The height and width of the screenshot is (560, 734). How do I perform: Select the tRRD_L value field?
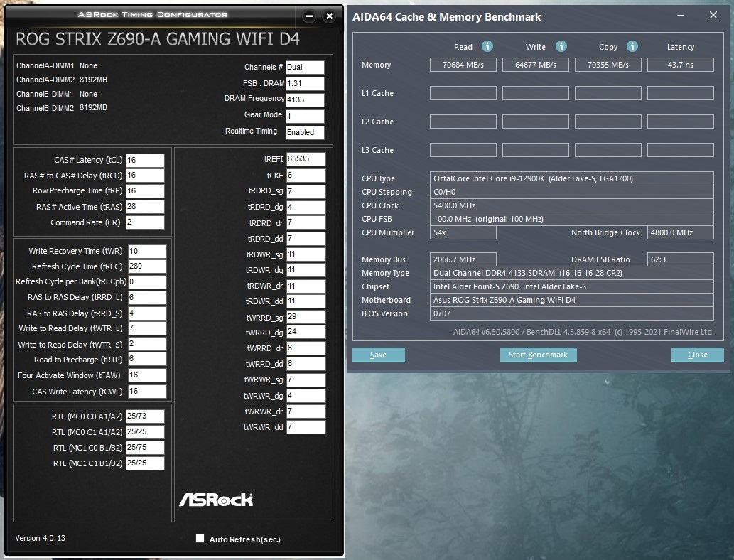[147, 298]
